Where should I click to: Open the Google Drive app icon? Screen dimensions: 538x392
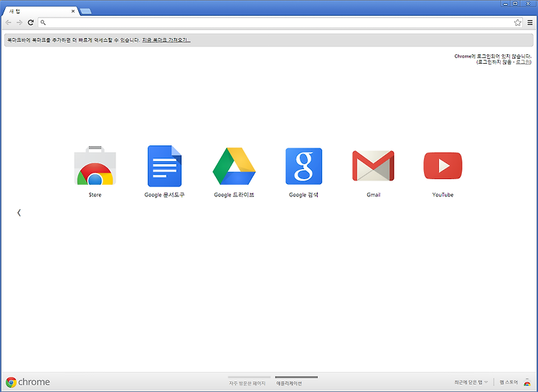pos(234,166)
